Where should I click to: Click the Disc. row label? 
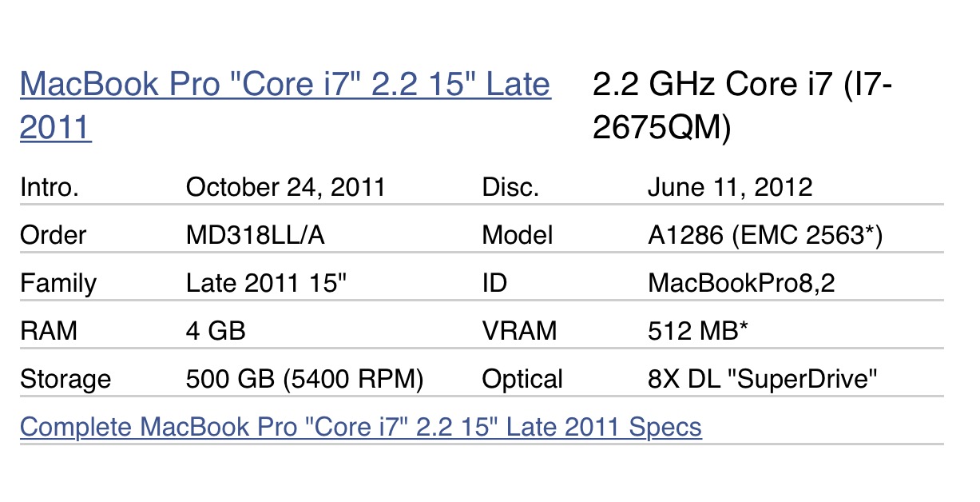click(510, 188)
